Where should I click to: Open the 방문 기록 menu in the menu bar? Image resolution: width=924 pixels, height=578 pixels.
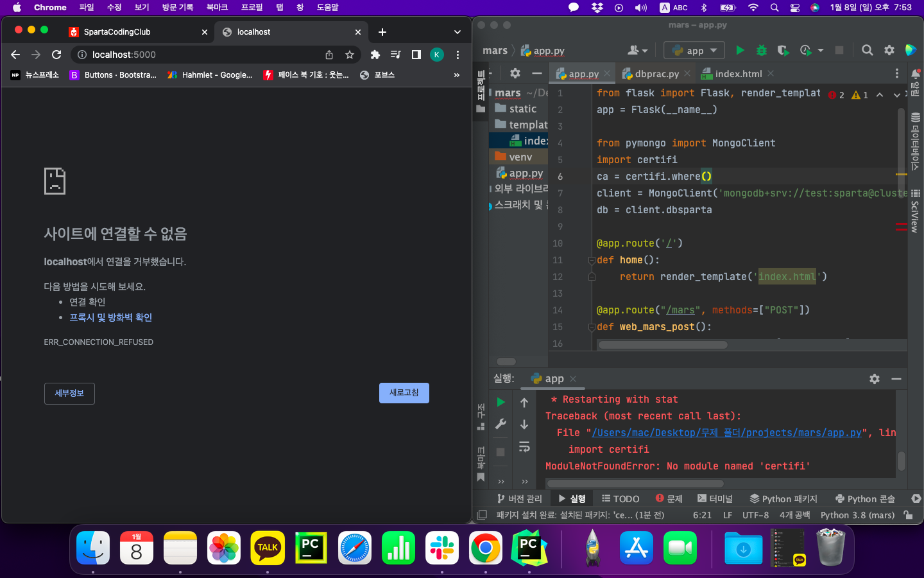tap(178, 7)
